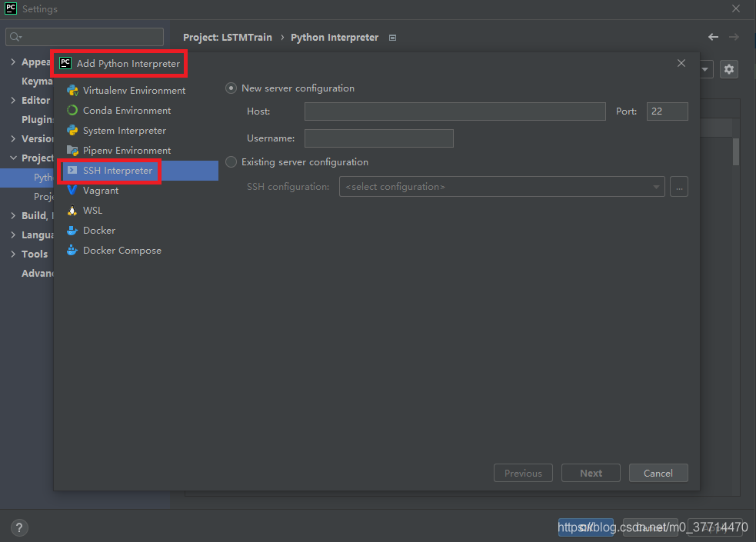Click the Pipenv Environment folder icon
The width and height of the screenshot is (756, 542).
pyautogui.click(x=72, y=151)
